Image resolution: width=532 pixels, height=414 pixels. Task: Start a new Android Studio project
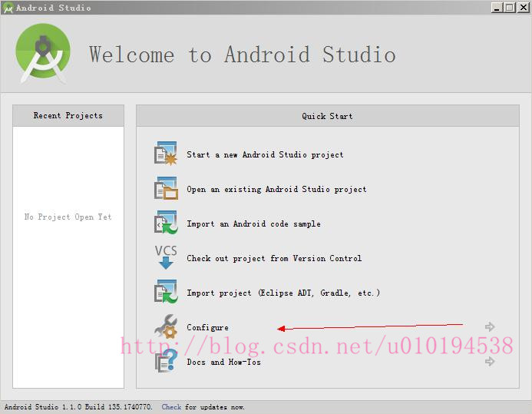[x=265, y=154]
